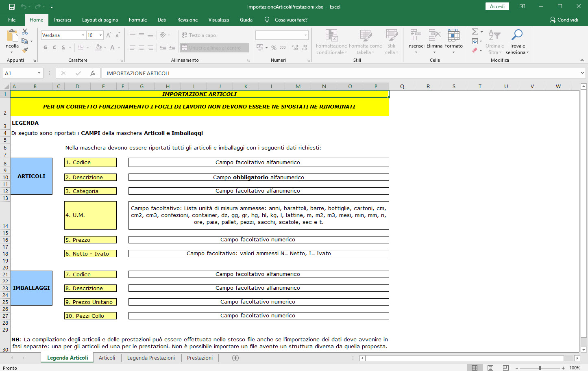Open the Verdana font name dropdown
The height and width of the screenshot is (371, 588).
coord(83,35)
